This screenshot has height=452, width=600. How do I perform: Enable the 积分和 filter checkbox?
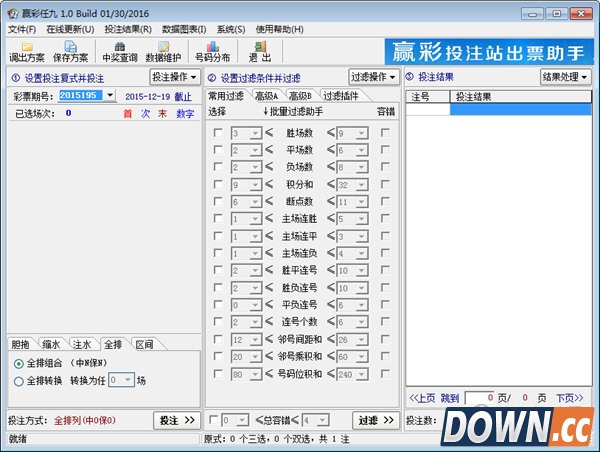(218, 184)
